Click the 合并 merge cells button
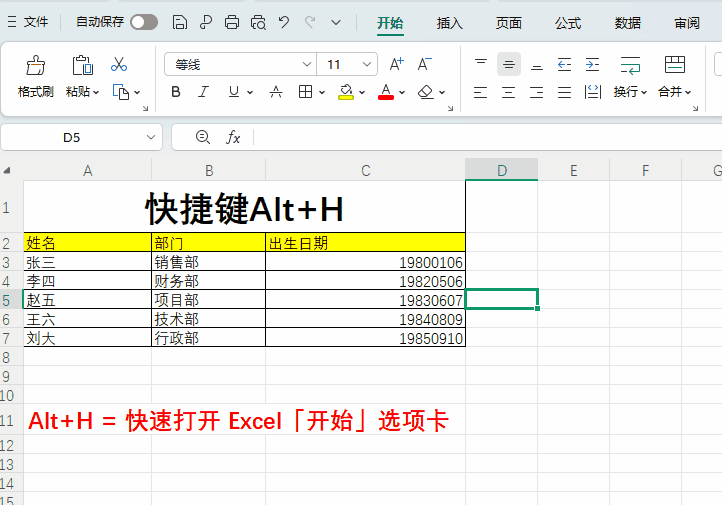The height and width of the screenshot is (505, 722). tap(675, 77)
